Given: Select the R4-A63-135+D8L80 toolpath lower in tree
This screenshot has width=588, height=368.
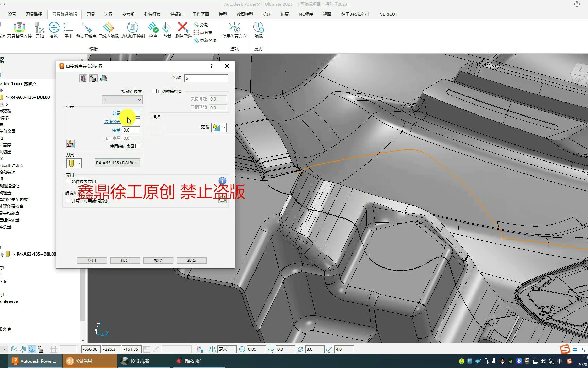Looking at the screenshot, I should coord(36,254).
